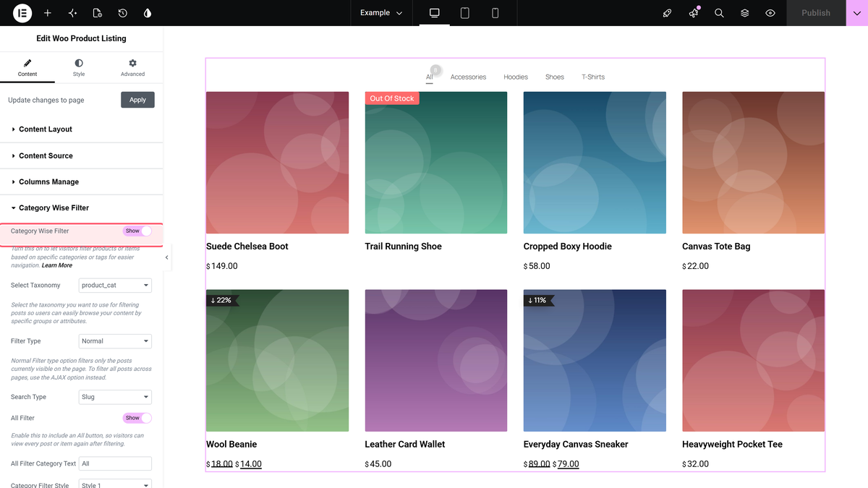Click the disabled Publish button
The image size is (868, 488).
coord(816,13)
